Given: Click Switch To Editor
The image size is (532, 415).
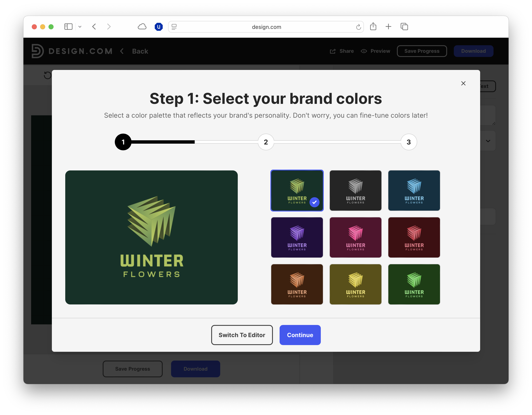Looking at the screenshot, I should pyautogui.click(x=242, y=335).
